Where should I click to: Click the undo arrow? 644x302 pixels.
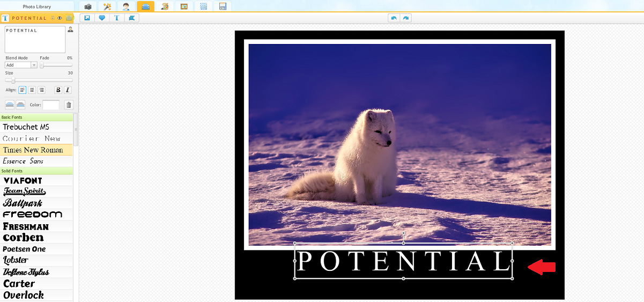point(394,18)
